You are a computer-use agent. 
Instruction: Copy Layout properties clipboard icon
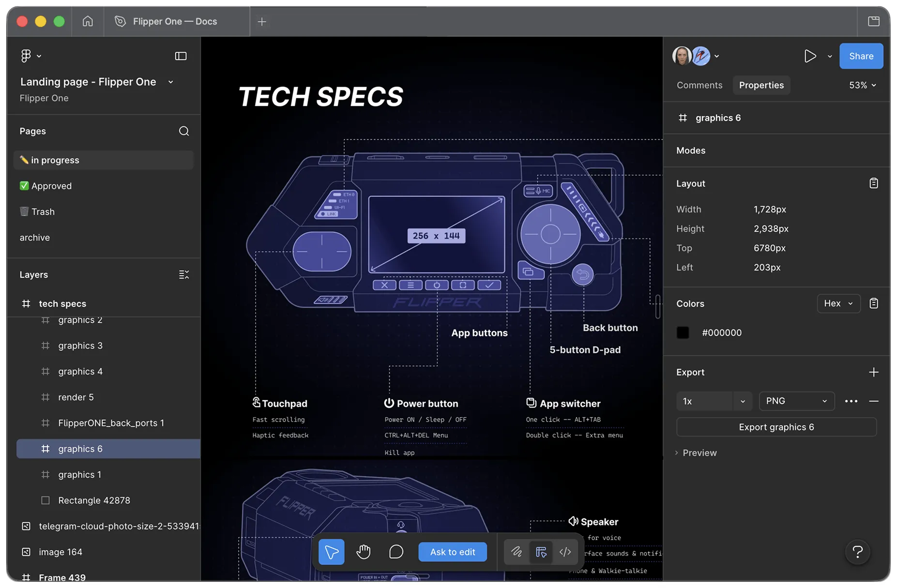[874, 183]
